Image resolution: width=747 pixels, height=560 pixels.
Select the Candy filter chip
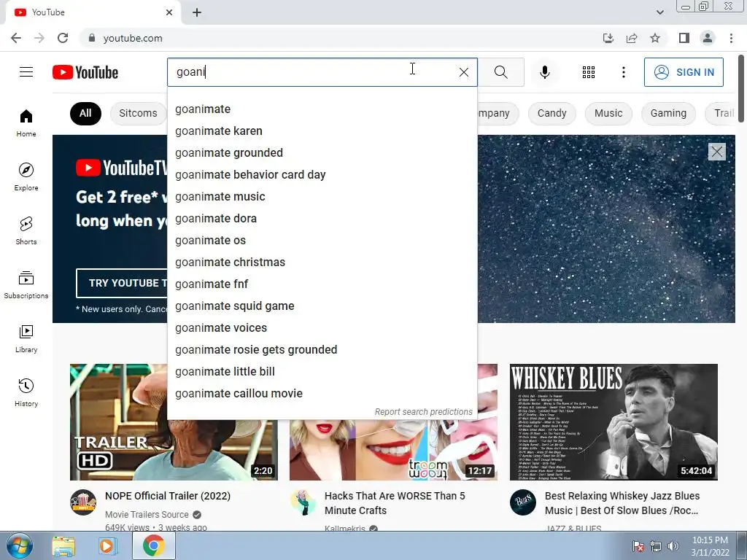click(551, 113)
